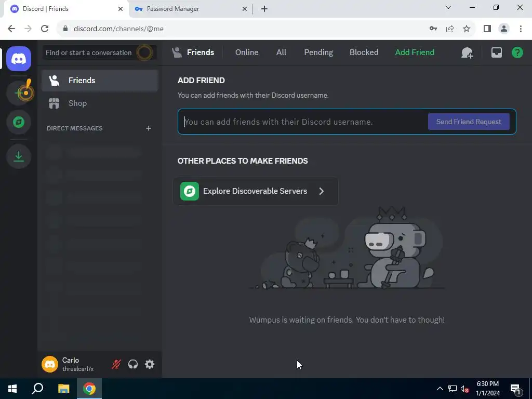Open Discord home direct messages icon
This screenshot has height=399, width=532.
(x=19, y=59)
